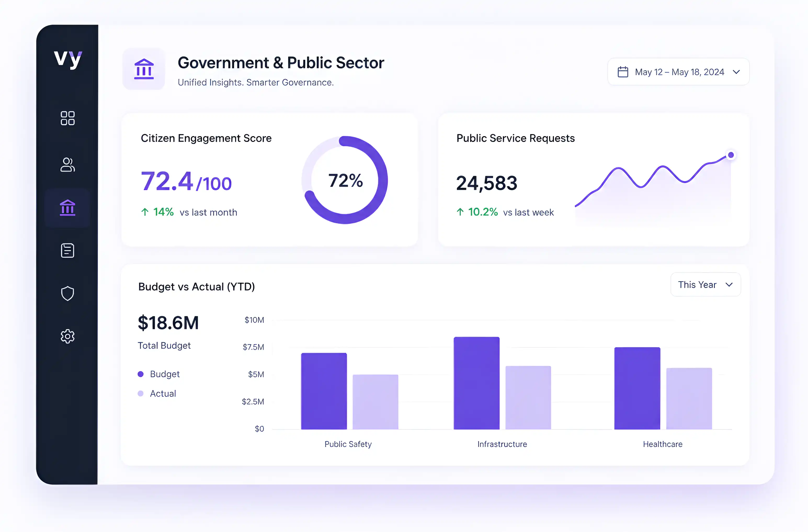Click the Healthcare actual bar
This screenshot has width=808, height=532.
pyautogui.click(x=689, y=399)
